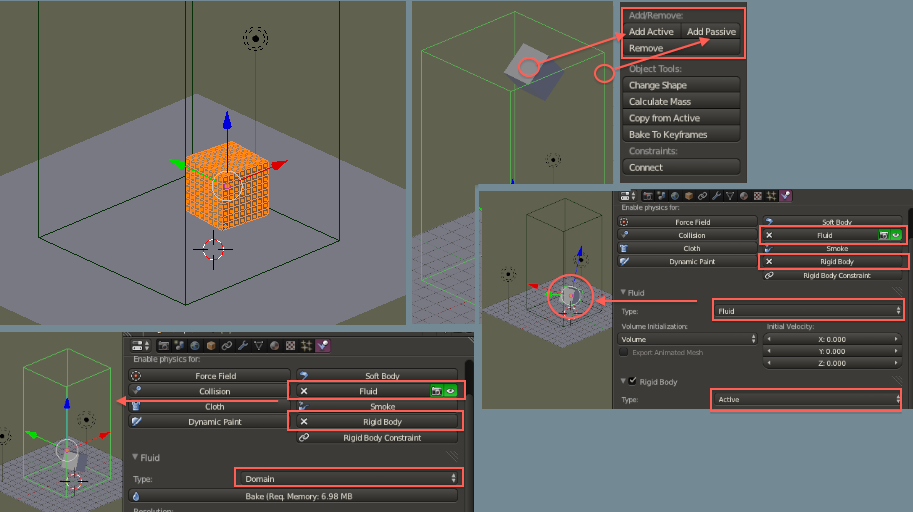The width and height of the screenshot is (913, 512).
Task: Open Physics tab in Domain properties panel
Action: click(323, 345)
